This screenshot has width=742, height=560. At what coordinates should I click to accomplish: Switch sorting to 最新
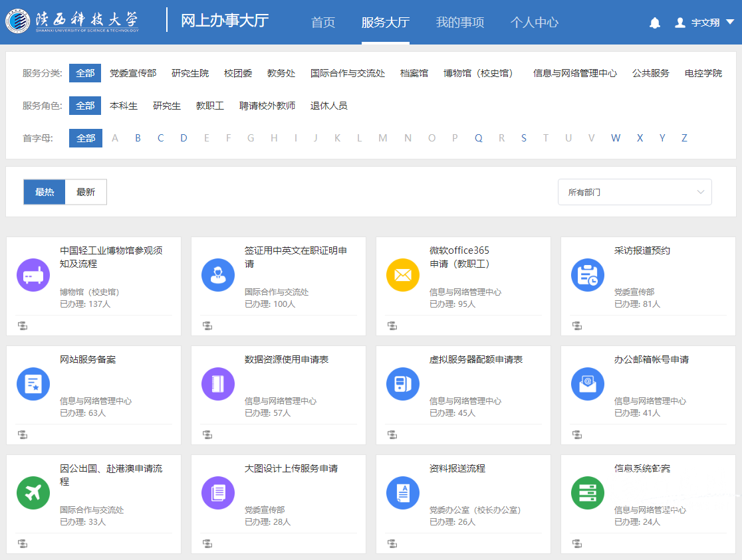86,192
